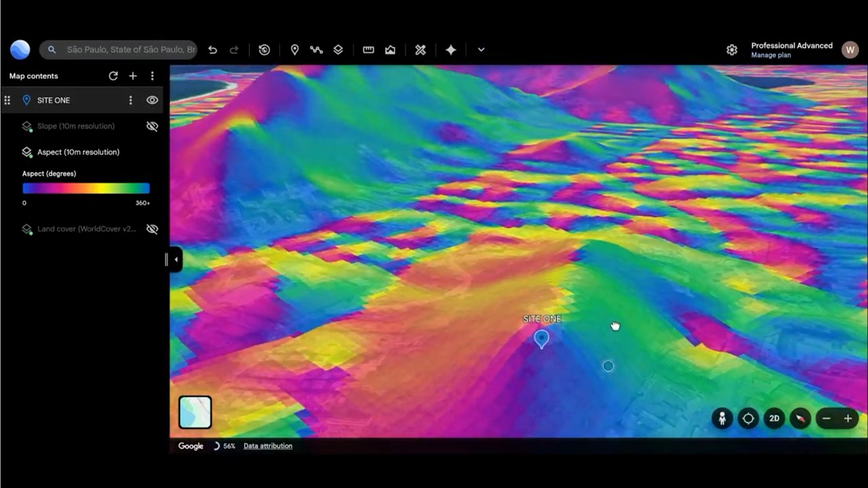Open the elevation profile tool
The width and height of the screenshot is (868, 488).
[390, 49]
